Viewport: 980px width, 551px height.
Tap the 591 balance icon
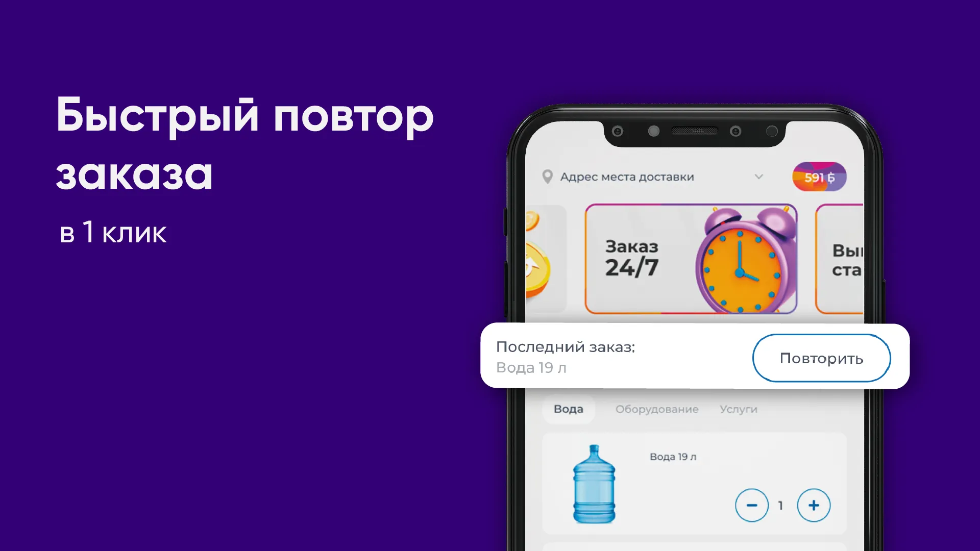coord(818,177)
